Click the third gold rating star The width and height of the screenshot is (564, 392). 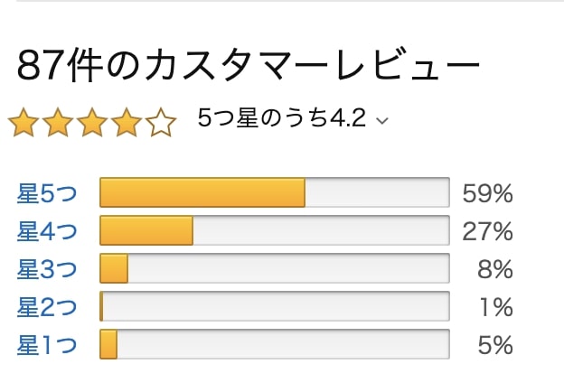[92, 123]
